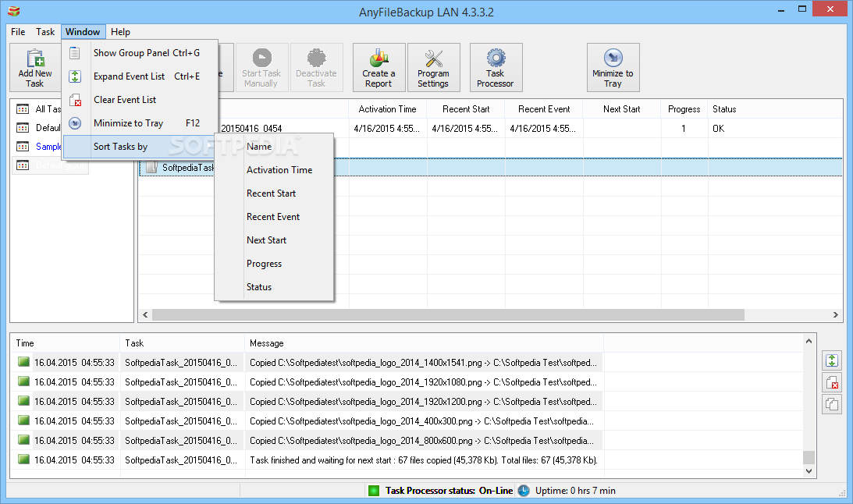Click the Time column header in event log
Viewport: 853px width, 504px height.
click(x=65, y=343)
